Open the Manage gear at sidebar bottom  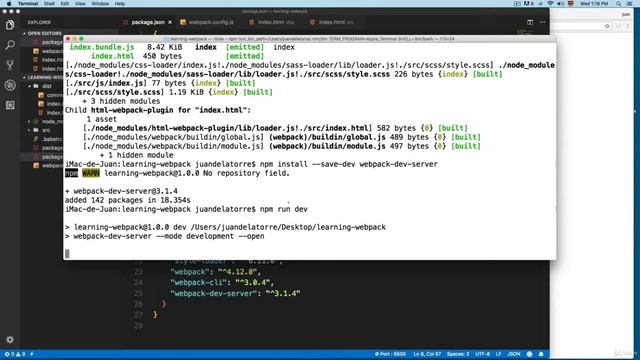(x=10, y=340)
